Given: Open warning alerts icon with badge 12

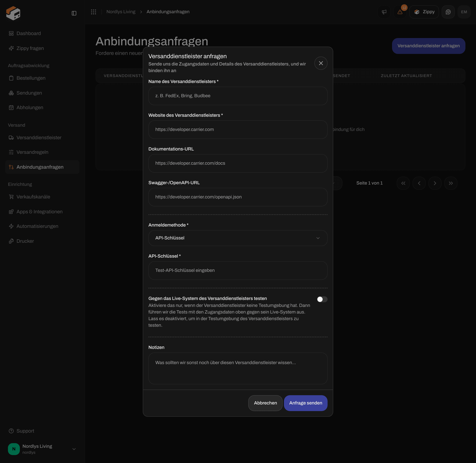Looking at the screenshot, I should point(400,12).
